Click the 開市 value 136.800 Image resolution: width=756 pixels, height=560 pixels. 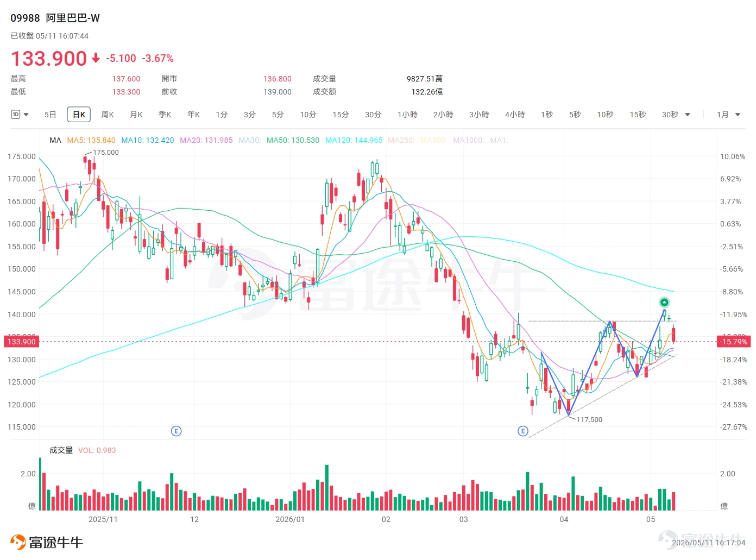(x=278, y=79)
